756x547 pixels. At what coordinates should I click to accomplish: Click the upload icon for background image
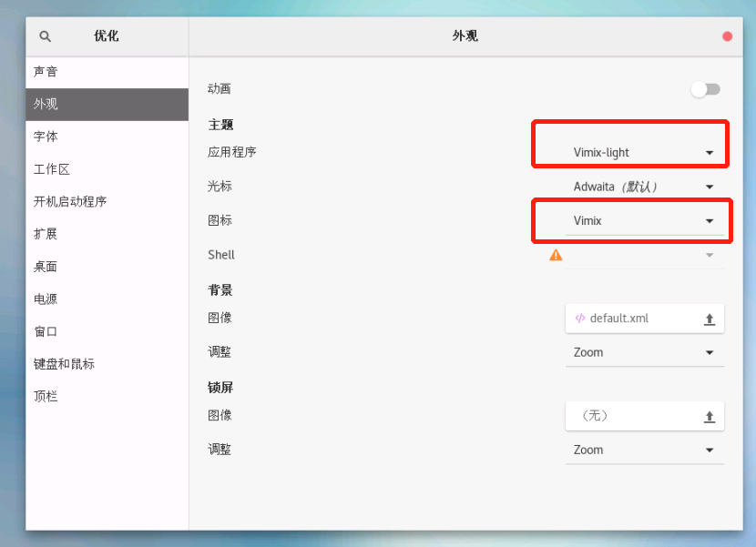[710, 319]
